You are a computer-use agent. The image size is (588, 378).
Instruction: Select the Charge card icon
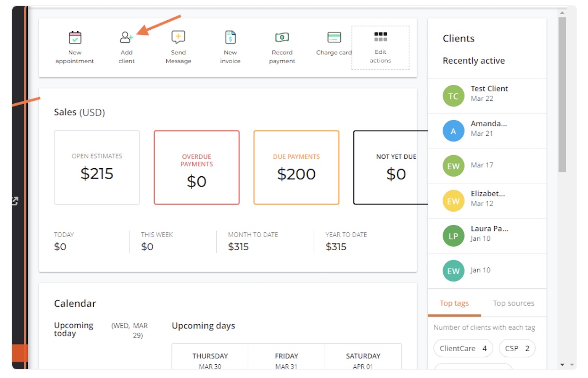tap(334, 37)
